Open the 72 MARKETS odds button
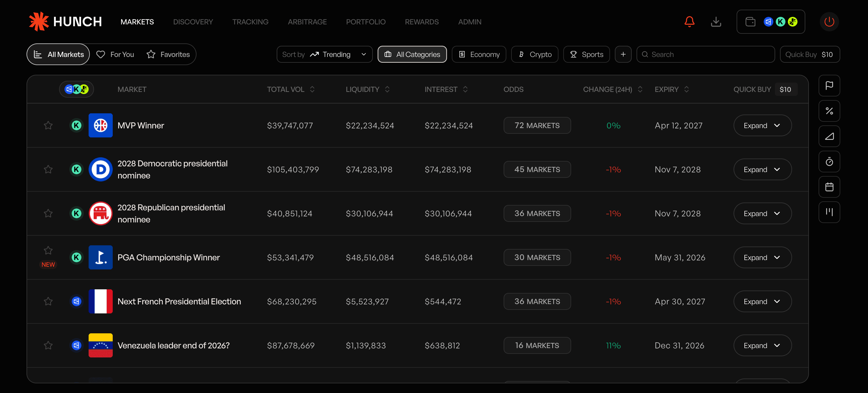This screenshot has height=393, width=868. click(537, 125)
